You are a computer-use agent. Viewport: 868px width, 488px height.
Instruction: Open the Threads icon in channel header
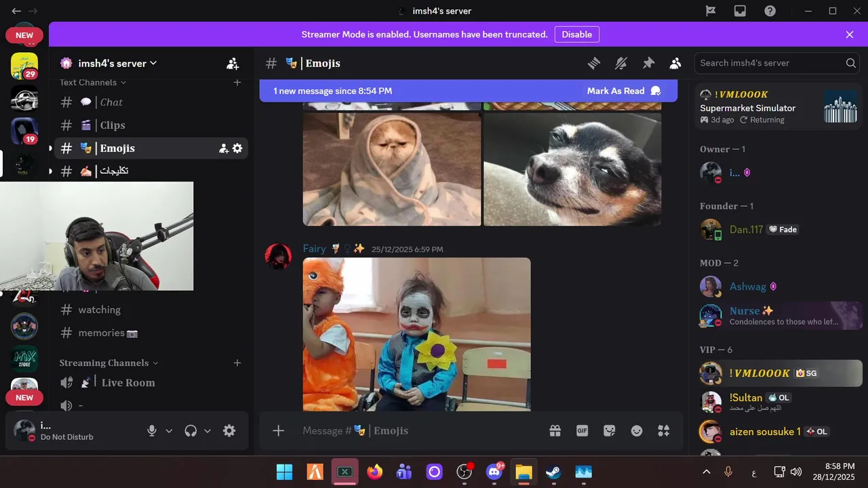pyautogui.click(x=594, y=63)
